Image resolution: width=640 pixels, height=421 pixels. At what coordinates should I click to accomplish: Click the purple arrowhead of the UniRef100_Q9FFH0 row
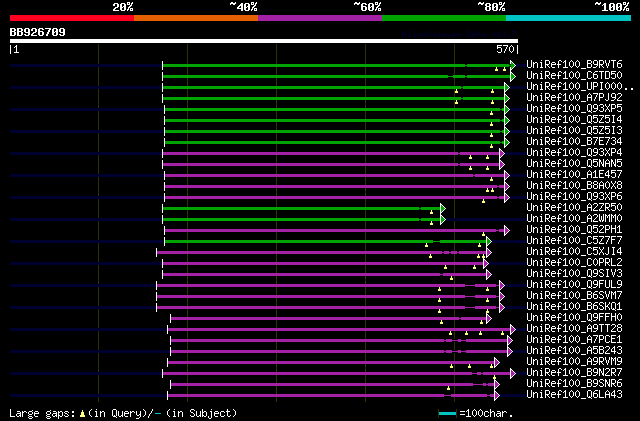tap(489, 319)
